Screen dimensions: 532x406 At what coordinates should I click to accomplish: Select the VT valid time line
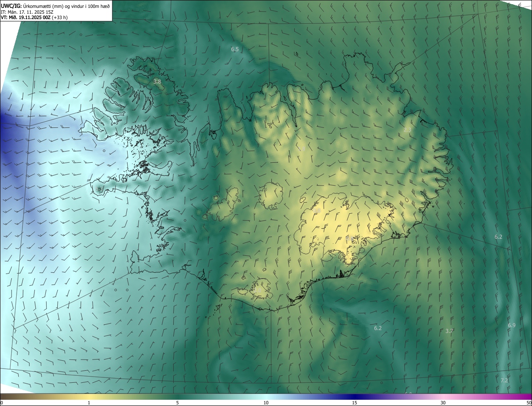pyautogui.click(x=34, y=17)
